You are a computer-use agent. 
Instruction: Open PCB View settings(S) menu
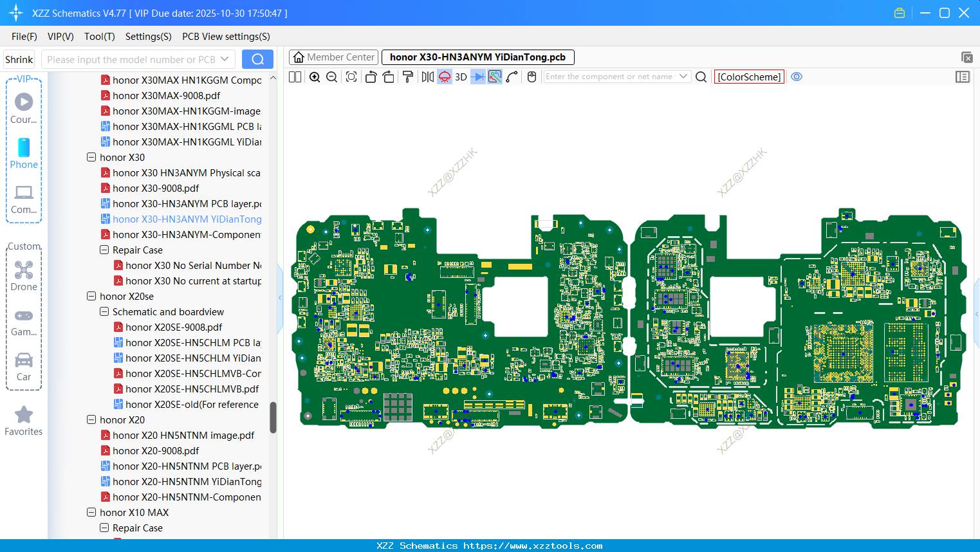226,37
